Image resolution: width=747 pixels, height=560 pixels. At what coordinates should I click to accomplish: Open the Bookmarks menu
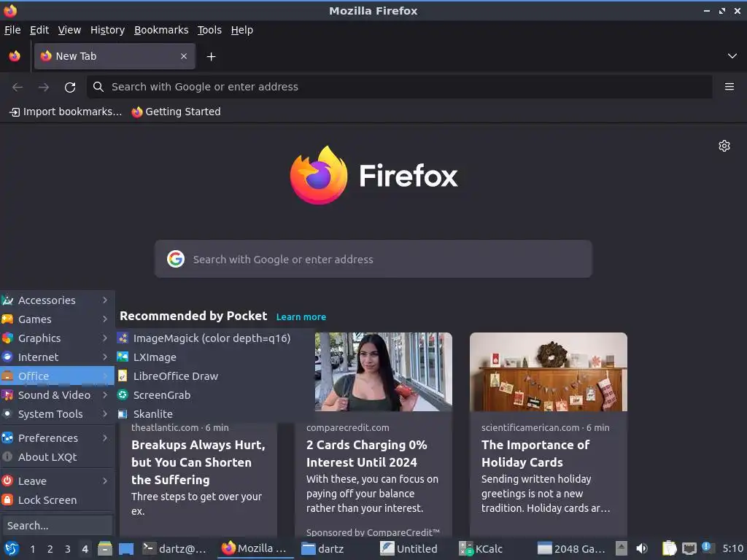pos(161,30)
